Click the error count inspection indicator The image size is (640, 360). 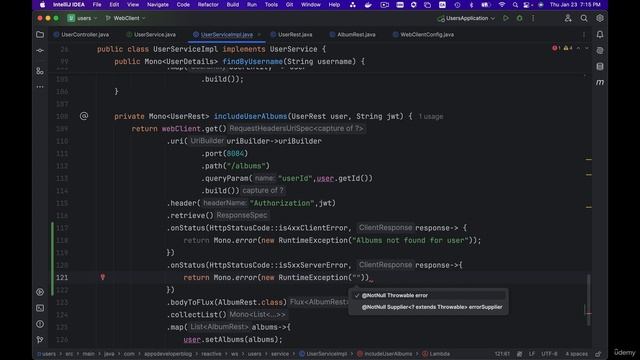click(556, 48)
